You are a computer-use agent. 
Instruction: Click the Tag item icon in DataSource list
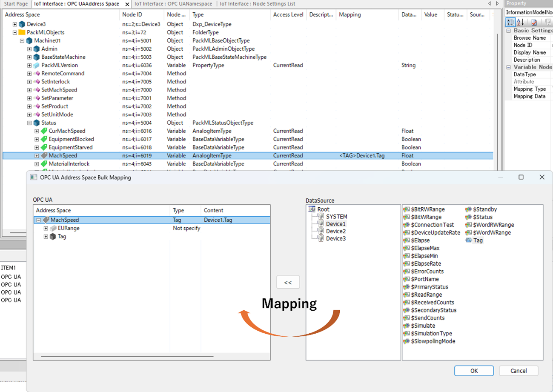pyautogui.click(x=469, y=240)
